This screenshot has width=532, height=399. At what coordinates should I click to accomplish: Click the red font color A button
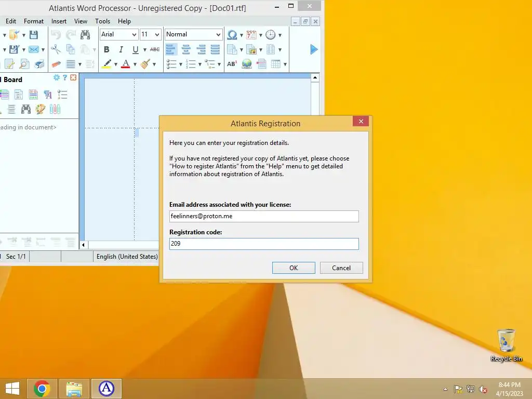coord(126,64)
